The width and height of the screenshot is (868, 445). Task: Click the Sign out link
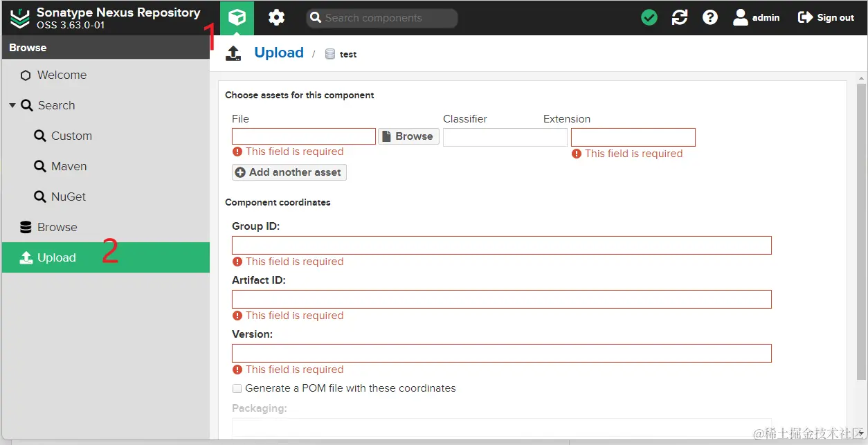pos(826,17)
